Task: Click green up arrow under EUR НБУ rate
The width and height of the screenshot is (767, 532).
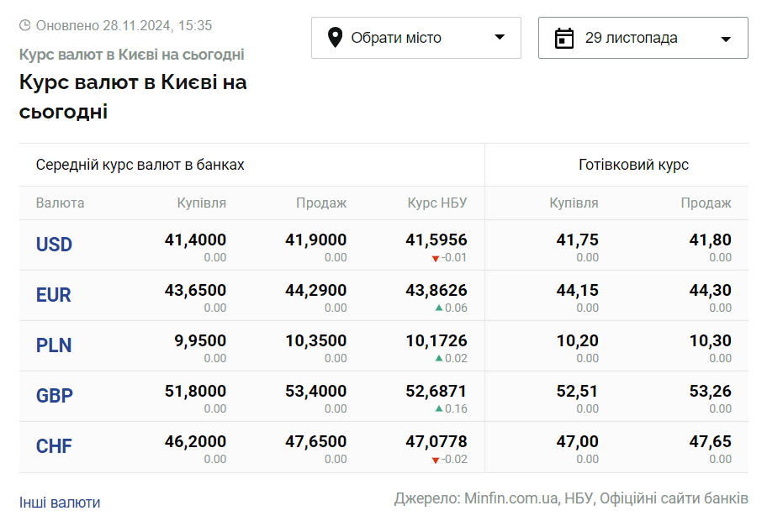Action: click(x=439, y=308)
